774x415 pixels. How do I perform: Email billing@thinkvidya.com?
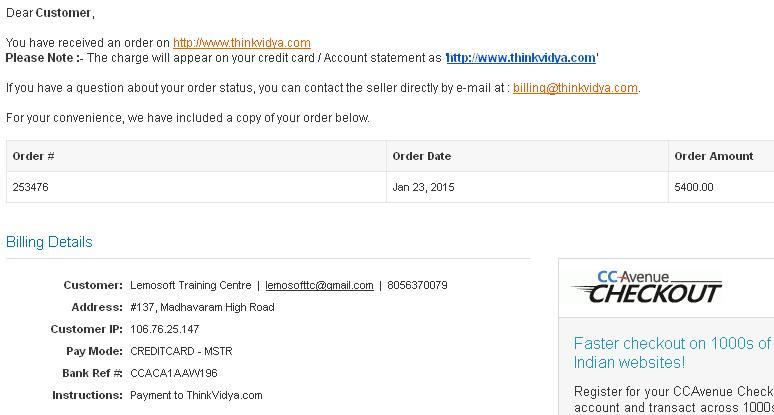576,88
